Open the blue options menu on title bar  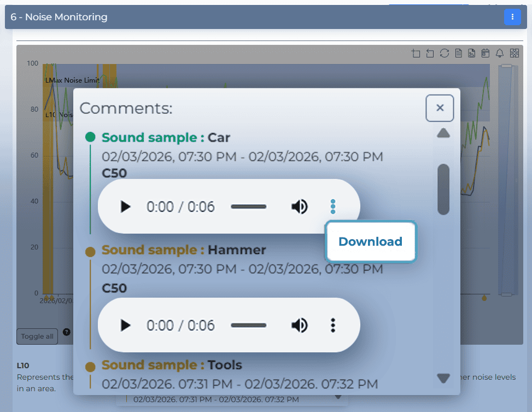click(512, 17)
